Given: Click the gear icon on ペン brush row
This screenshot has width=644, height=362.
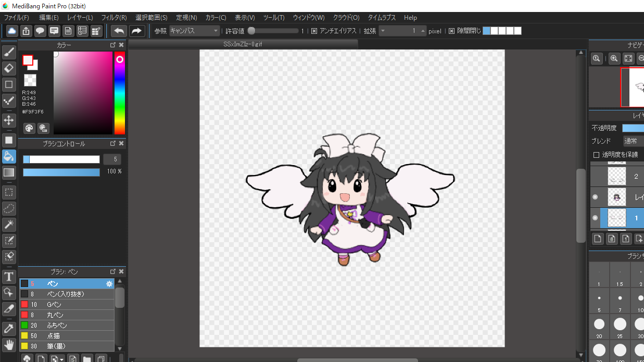Looking at the screenshot, I should (109, 284).
